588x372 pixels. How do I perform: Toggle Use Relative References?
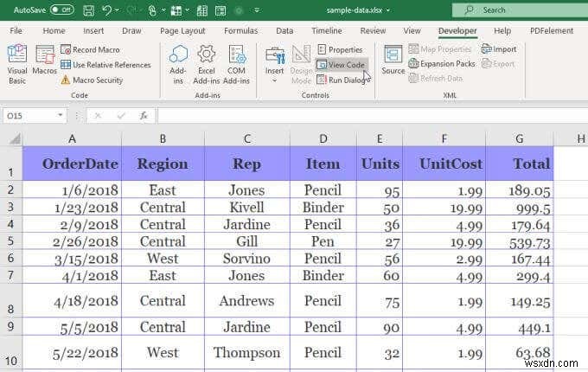click(105, 65)
